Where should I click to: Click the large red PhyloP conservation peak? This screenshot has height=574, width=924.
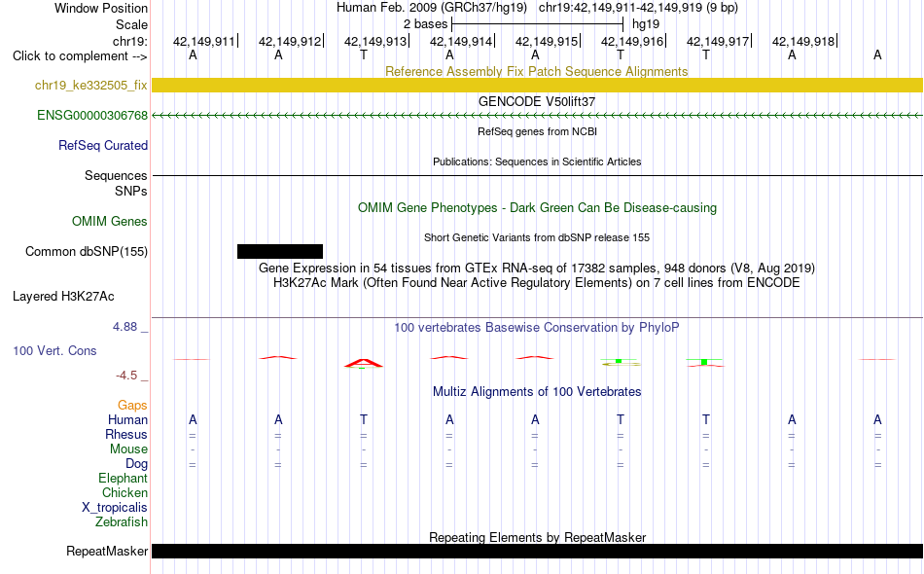coord(364,364)
